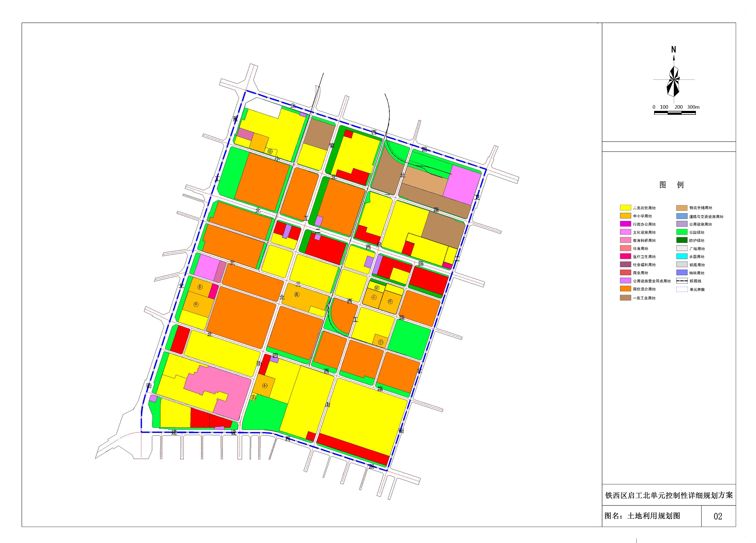
Task: Click the letter N above the compass
Action: point(673,50)
